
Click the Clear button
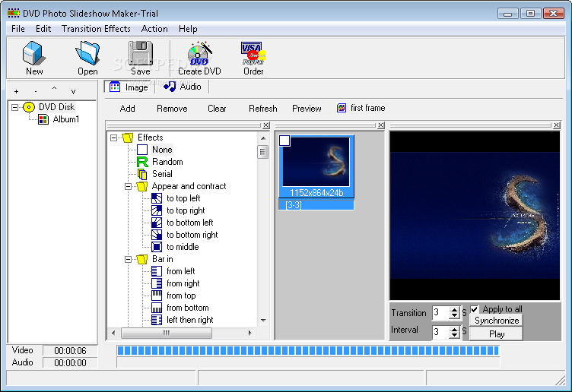coord(217,109)
